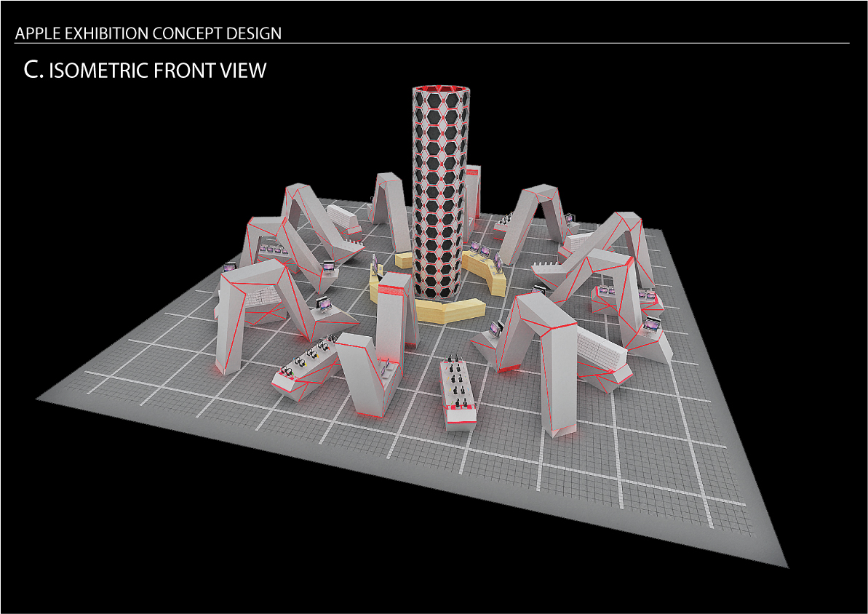Select the top of the hexagonal tower
Screen dimensions: 868x614
click(x=438, y=89)
